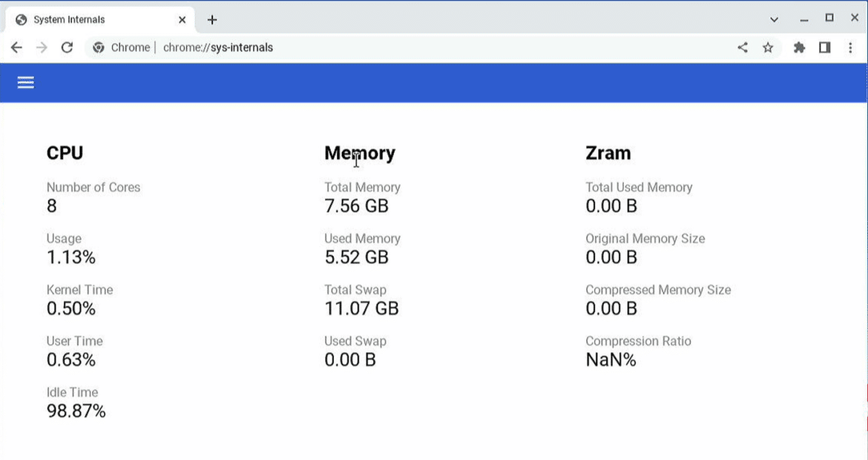868x460 pixels.
Task: Click the Total Used Memory label
Action: (639, 187)
